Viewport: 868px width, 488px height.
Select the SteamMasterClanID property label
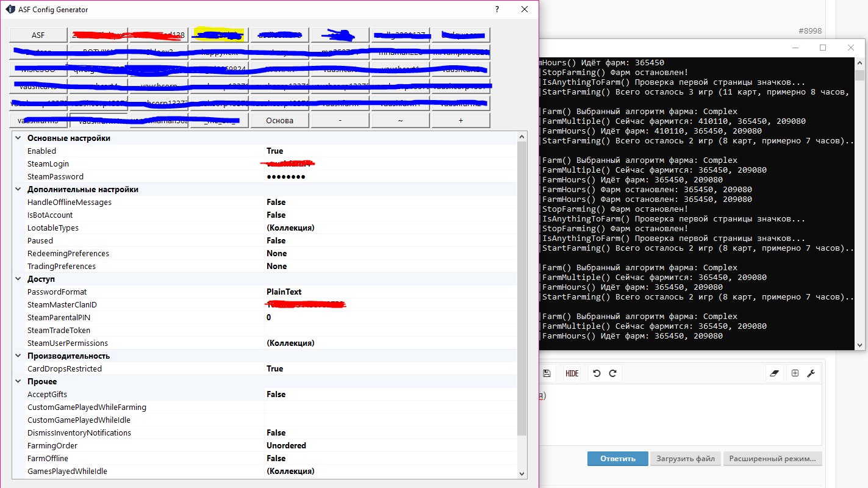pyautogui.click(x=62, y=304)
